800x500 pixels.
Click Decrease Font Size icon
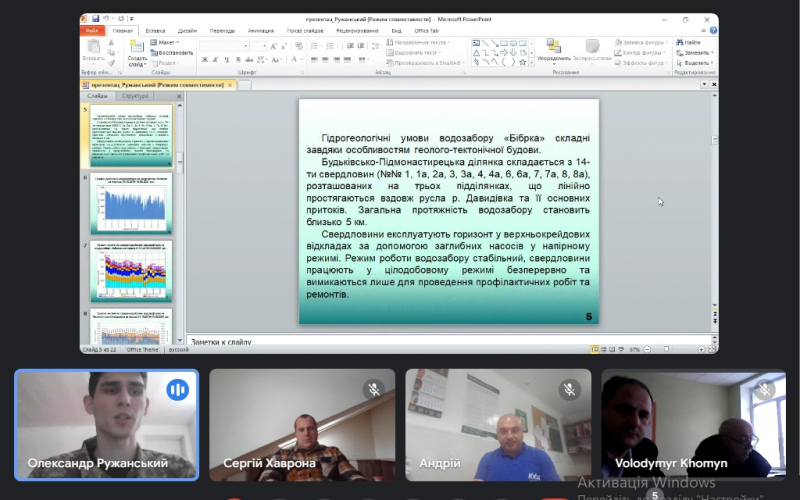tap(284, 46)
